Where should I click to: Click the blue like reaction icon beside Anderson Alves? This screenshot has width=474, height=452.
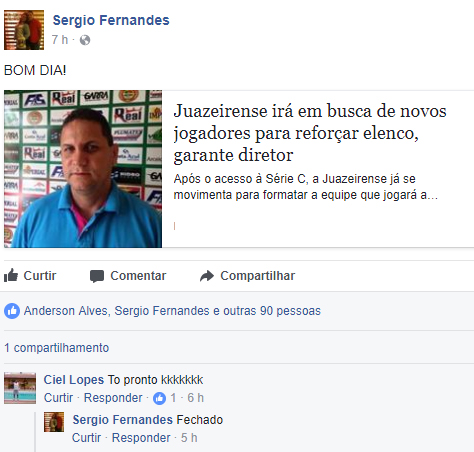point(12,311)
